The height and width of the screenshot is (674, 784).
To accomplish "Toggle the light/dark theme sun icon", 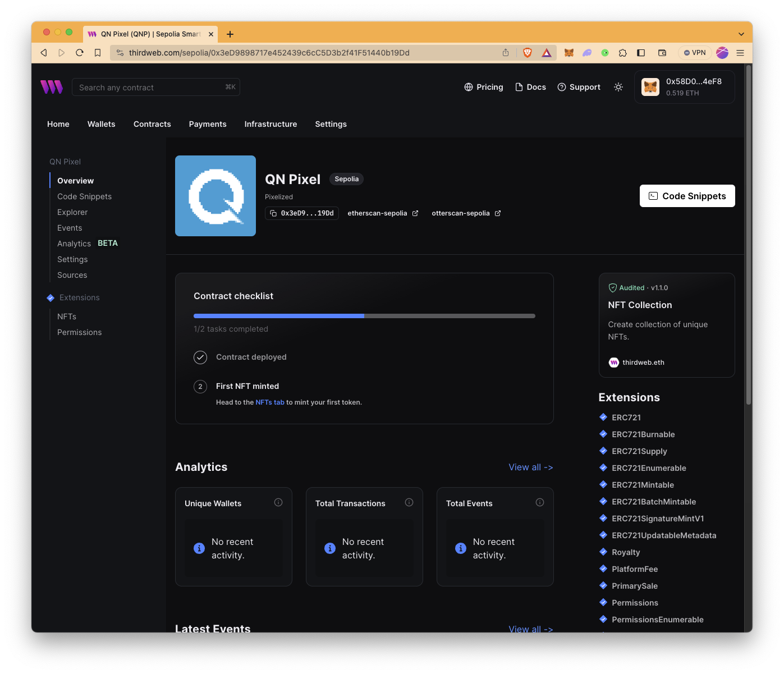I will pyautogui.click(x=618, y=87).
